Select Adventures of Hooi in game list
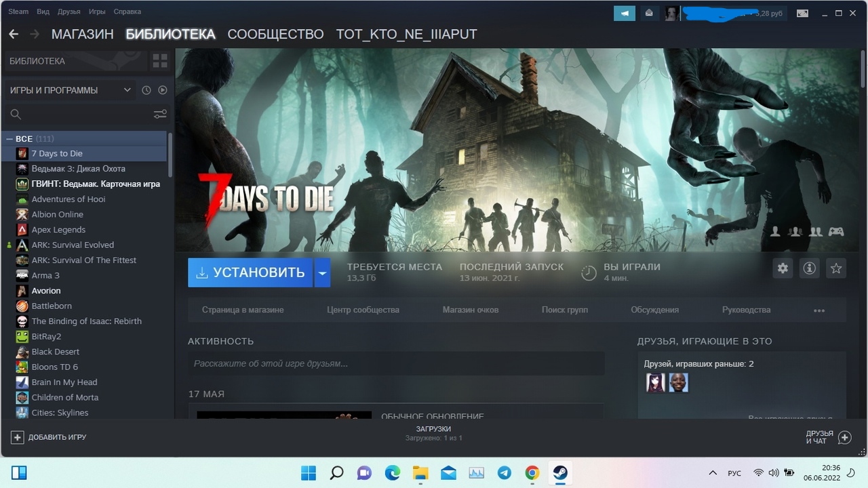 pos(85,199)
